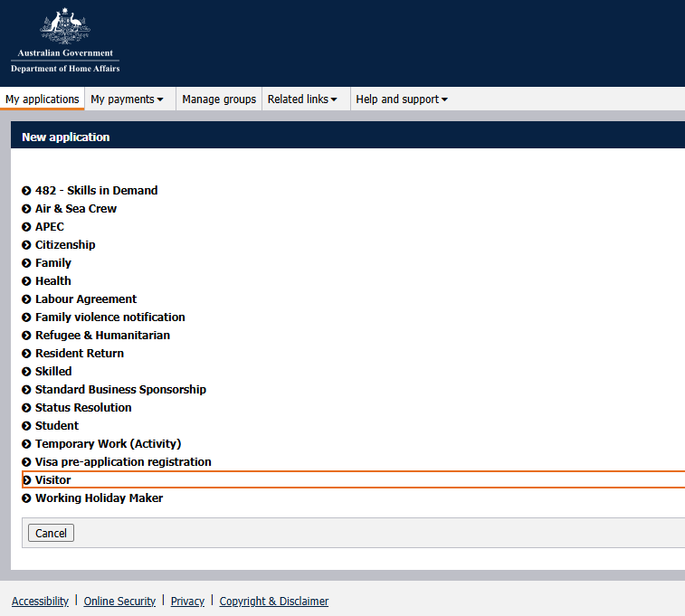Open the My payments dropdown menu

(127, 100)
